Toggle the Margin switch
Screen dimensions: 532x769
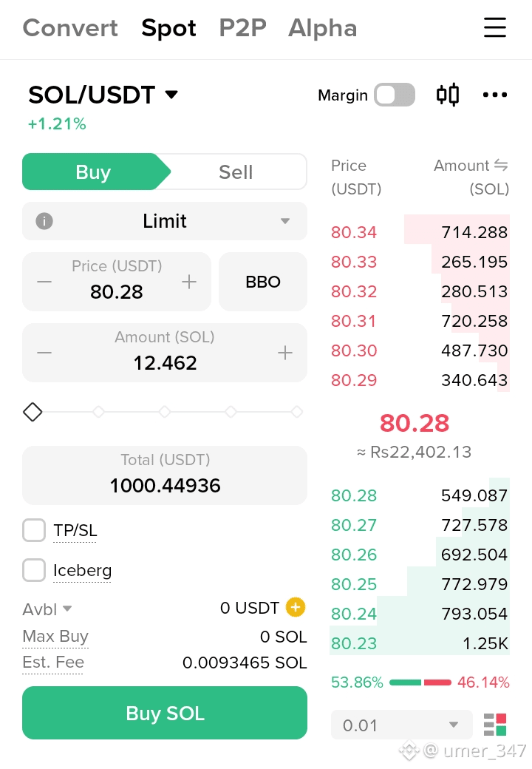[395, 95]
